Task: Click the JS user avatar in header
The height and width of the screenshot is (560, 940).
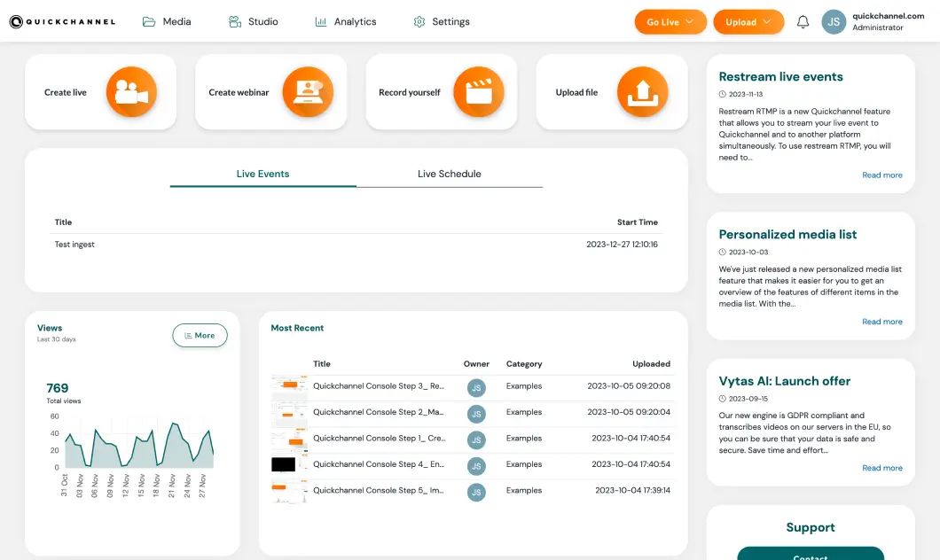Action: click(x=834, y=22)
